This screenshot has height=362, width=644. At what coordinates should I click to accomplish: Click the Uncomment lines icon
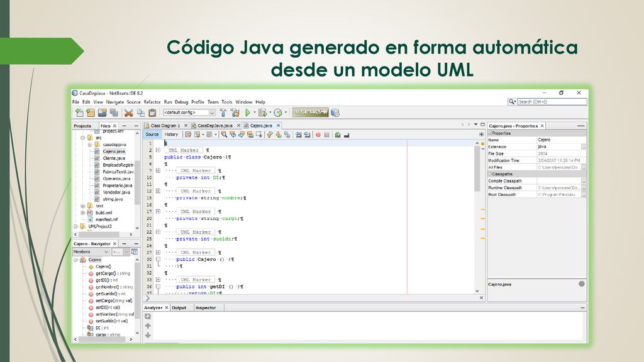pyautogui.click(x=347, y=134)
